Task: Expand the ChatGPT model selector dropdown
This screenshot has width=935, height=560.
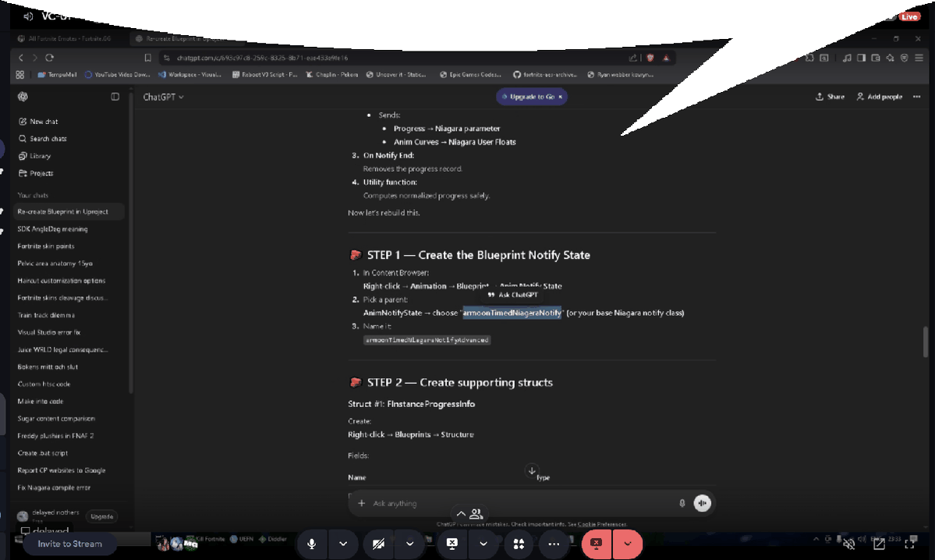Action: pos(163,97)
